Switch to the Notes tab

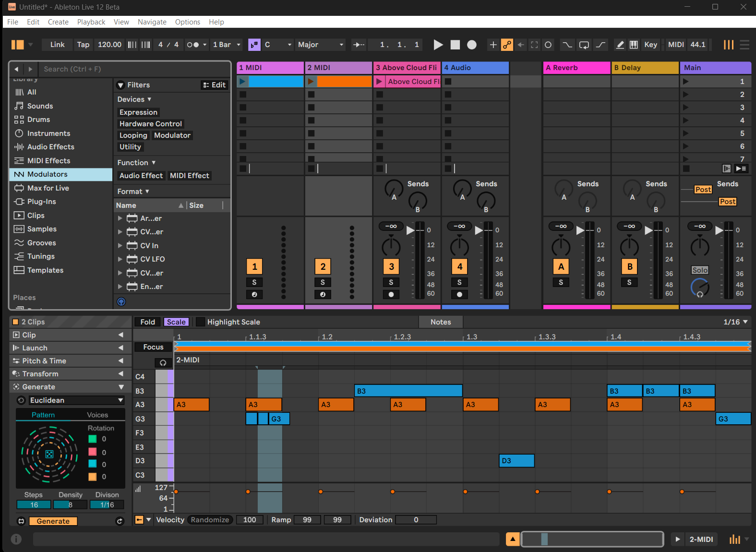[x=441, y=322]
